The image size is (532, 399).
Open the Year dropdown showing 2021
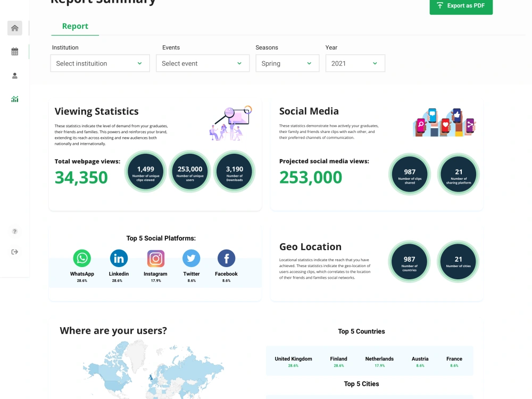(355, 63)
